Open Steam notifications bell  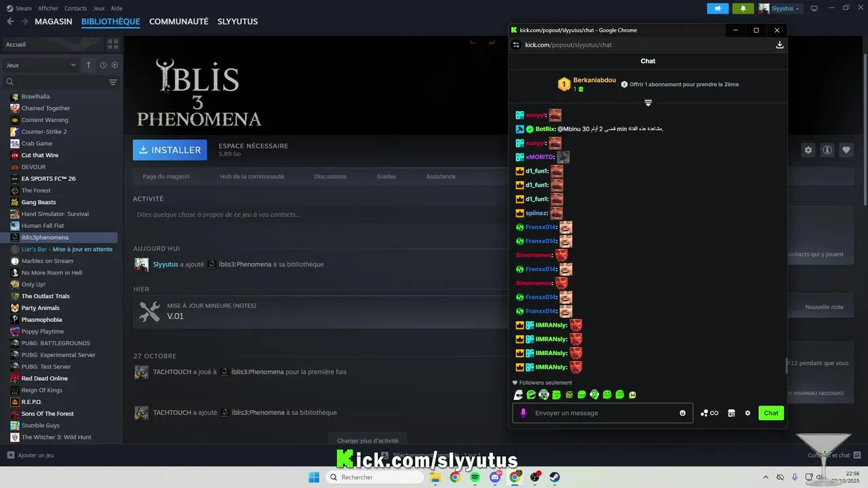[743, 8]
